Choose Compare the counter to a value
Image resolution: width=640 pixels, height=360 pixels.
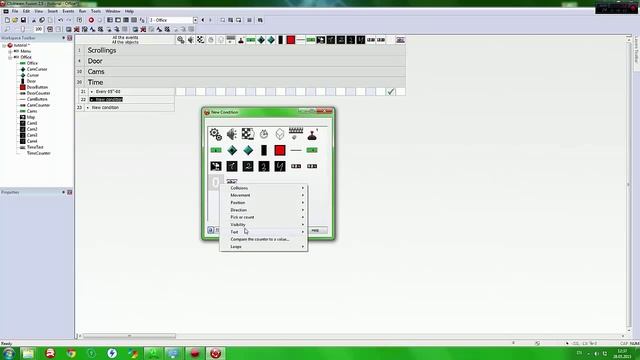point(264,240)
